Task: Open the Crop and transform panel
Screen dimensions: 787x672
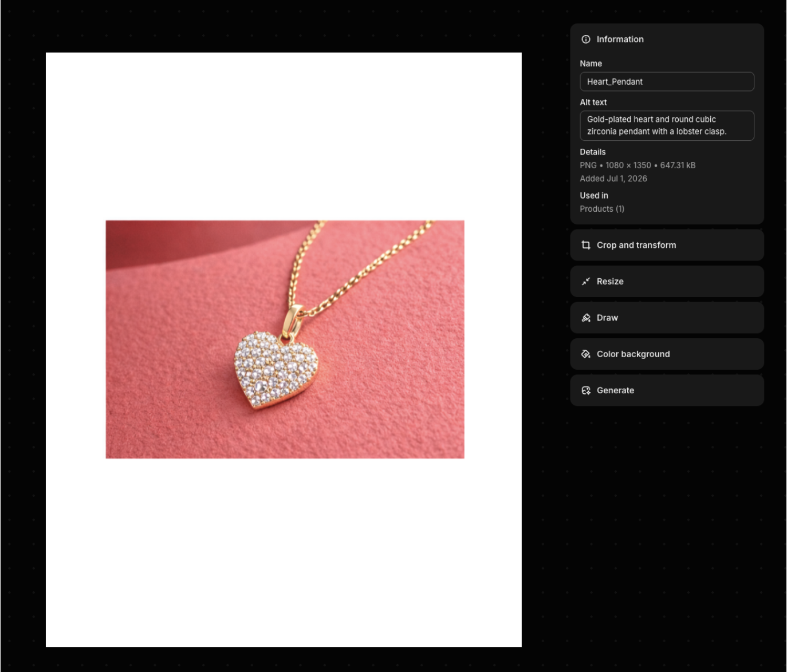Action: pyautogui.click(x=667, y=245)
